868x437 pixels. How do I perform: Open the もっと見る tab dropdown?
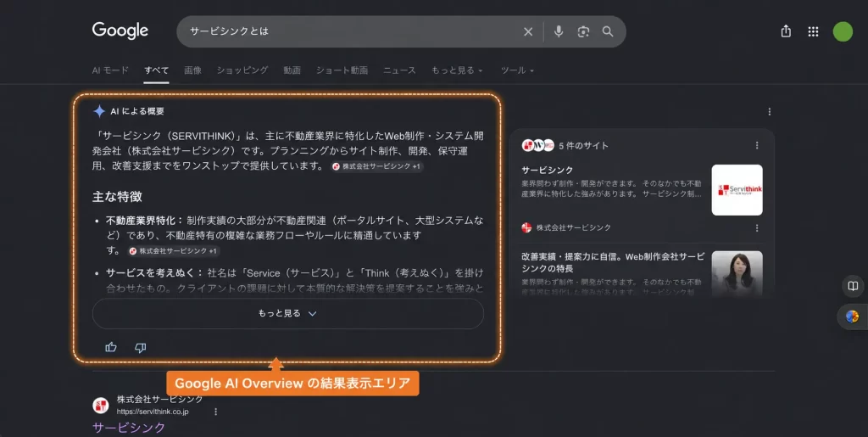coord(457,70)
